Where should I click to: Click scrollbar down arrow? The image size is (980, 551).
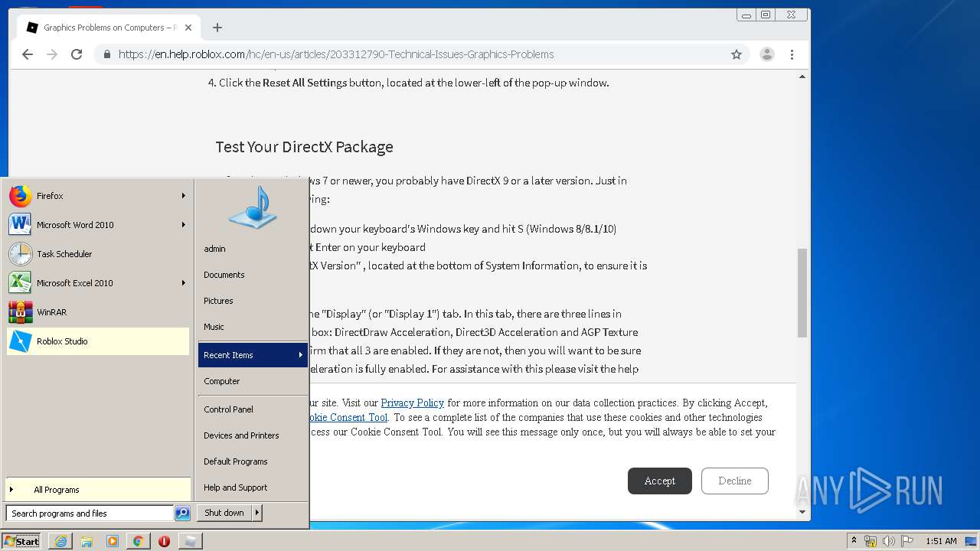click(x=802, y=512)
